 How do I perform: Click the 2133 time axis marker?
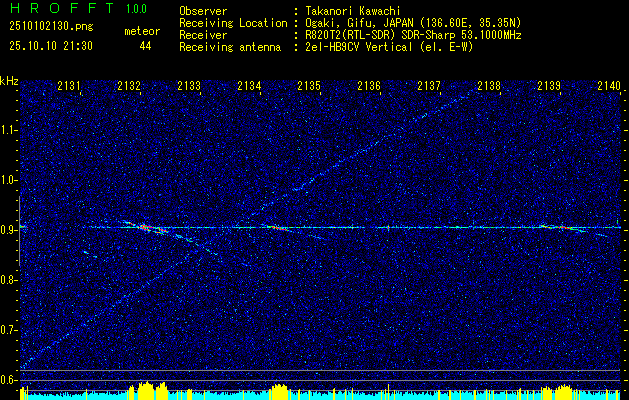click(x=189, y=85)
